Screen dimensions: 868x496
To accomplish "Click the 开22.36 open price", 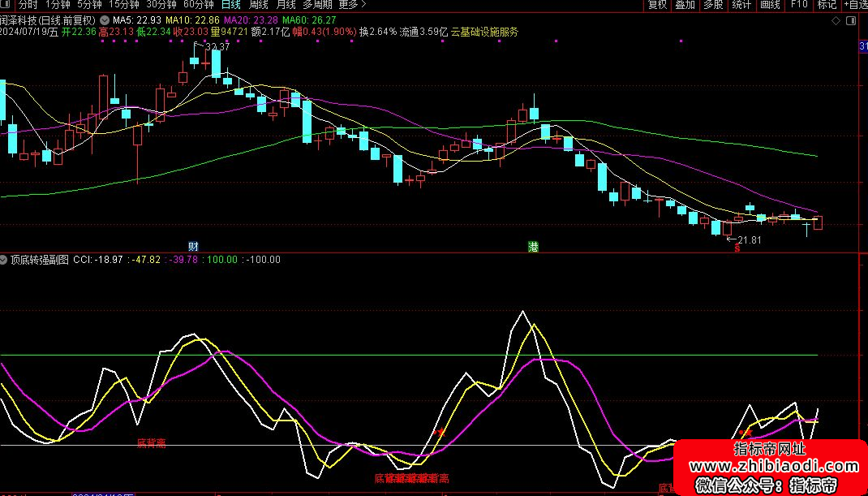I will tap(79, 32).
